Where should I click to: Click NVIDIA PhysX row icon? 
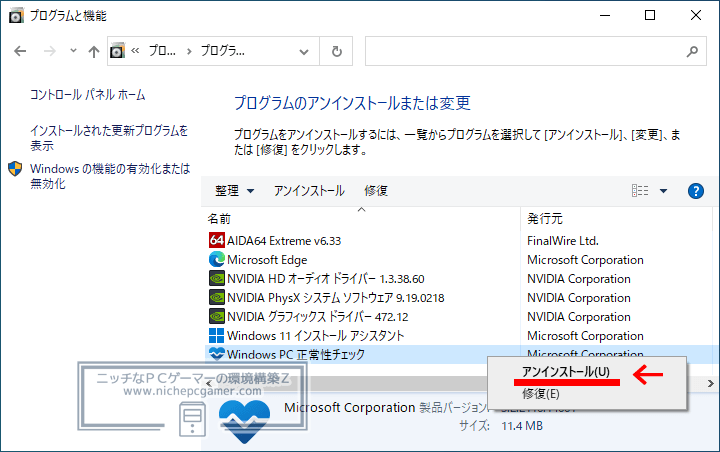point(216,297)
